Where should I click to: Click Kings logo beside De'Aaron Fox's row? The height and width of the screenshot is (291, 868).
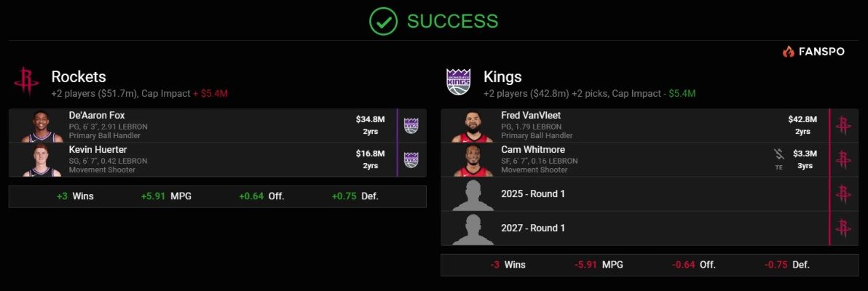click(x=411, y=125)
